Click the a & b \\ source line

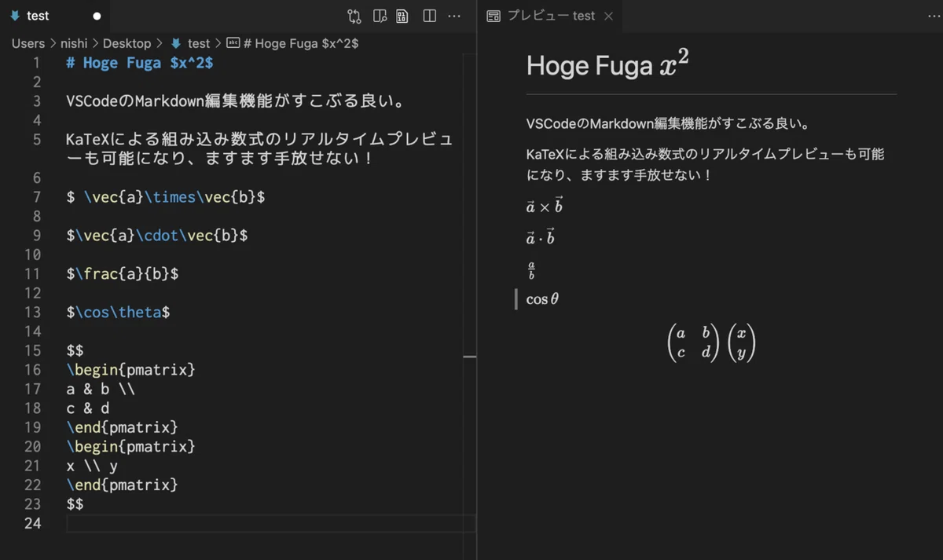(101, 389)
